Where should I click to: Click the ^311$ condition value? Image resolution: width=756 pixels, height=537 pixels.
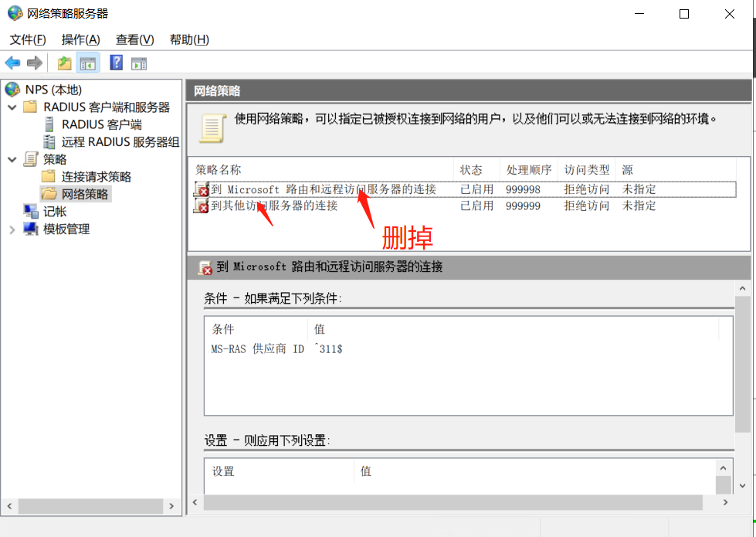[328, 348]
